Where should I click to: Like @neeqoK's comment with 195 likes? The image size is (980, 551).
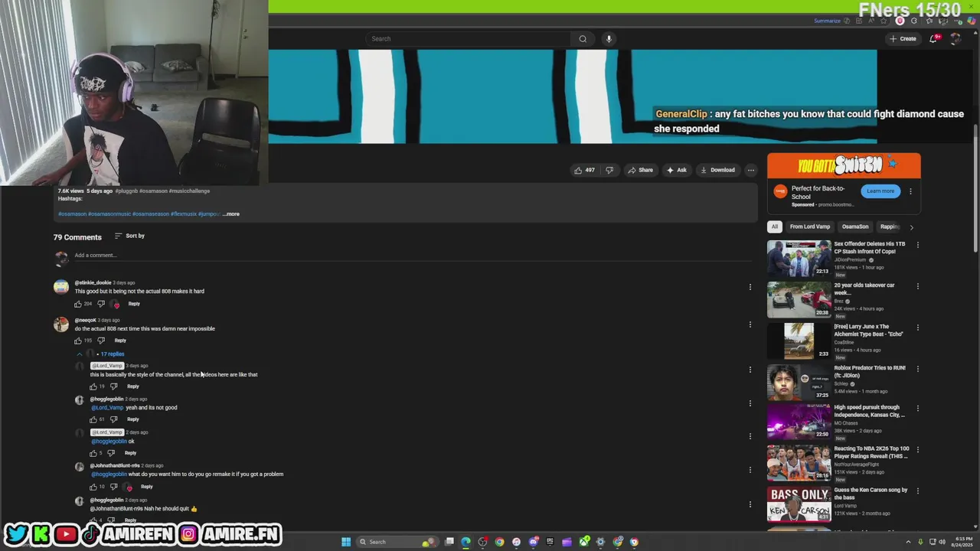(x=78, y=341)
